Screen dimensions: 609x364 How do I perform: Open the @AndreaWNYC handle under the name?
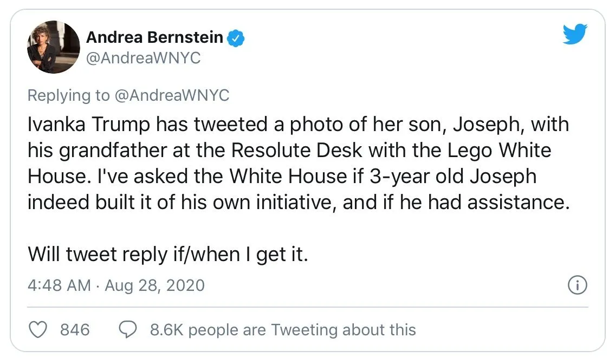143,58
